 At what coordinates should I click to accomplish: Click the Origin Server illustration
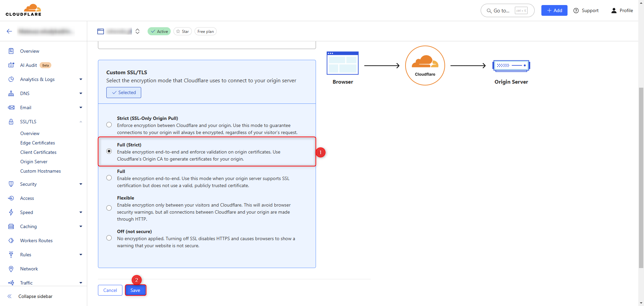[511, 66]
